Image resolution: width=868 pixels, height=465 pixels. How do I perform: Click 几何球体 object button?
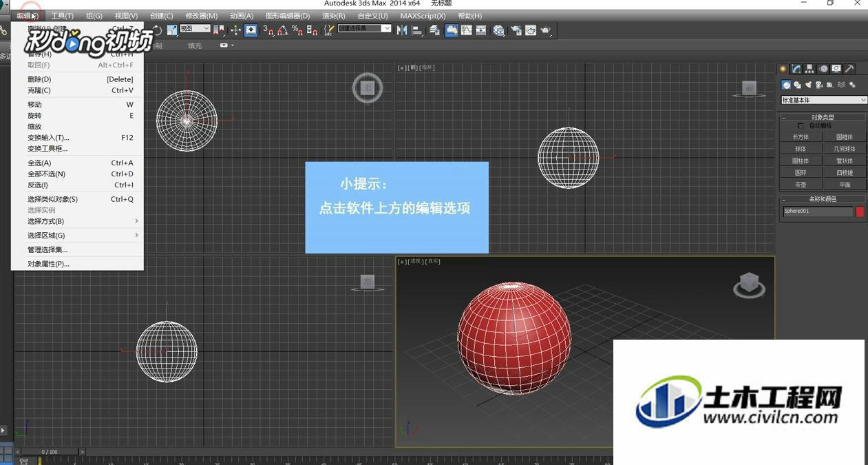click(x=845, y=149)
